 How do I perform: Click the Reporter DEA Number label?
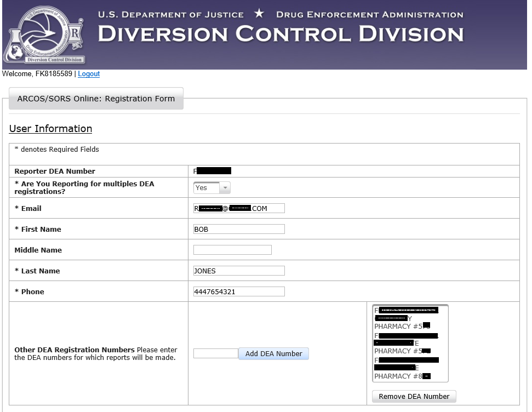tap(55, 171)
